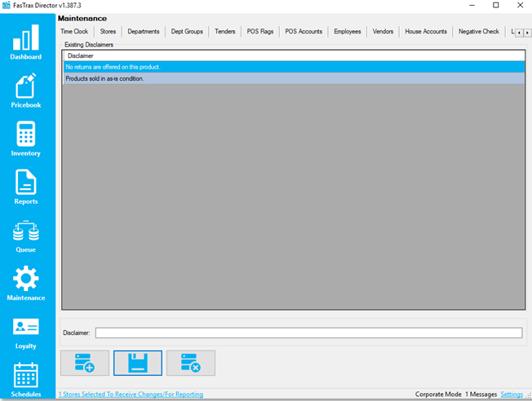This screenshot has width=532, height=401.
Task: Open the Departments tab
Action: (x=144, y=32)
